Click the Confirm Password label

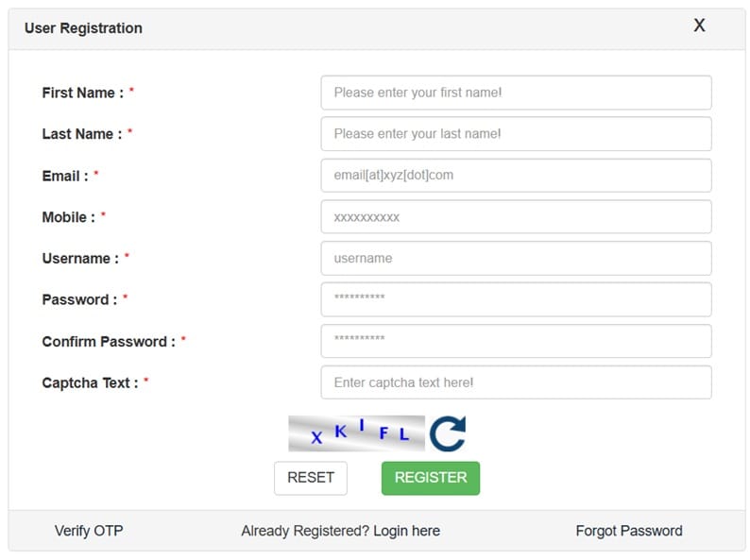109,342
